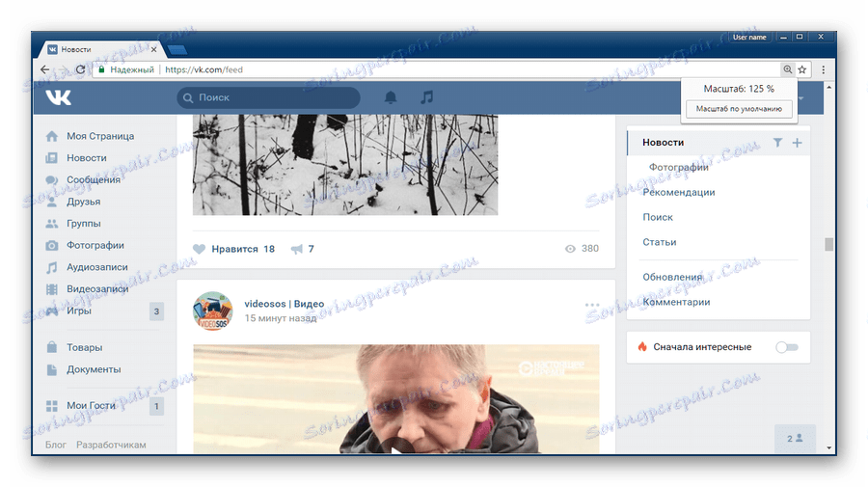Select Поиск in right panel
This screenshot has width=868, height=487.
[658, 217]
